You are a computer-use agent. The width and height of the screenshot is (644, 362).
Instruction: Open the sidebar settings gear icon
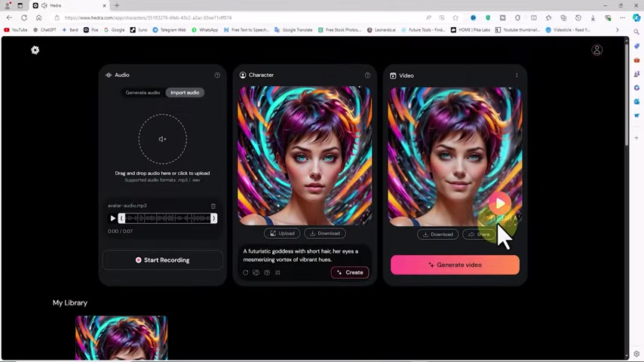(x=636, y=354)
